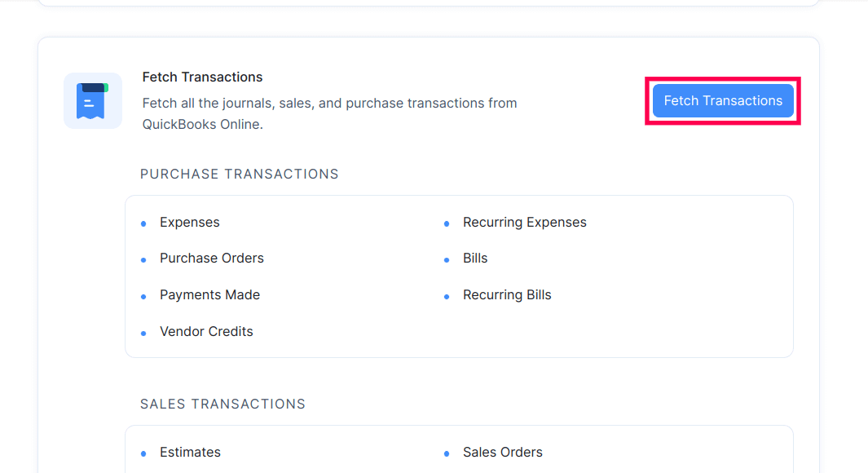Click the bullet next to Estimates
Screen dimensions: 868x473
click(x=143, y=452)
